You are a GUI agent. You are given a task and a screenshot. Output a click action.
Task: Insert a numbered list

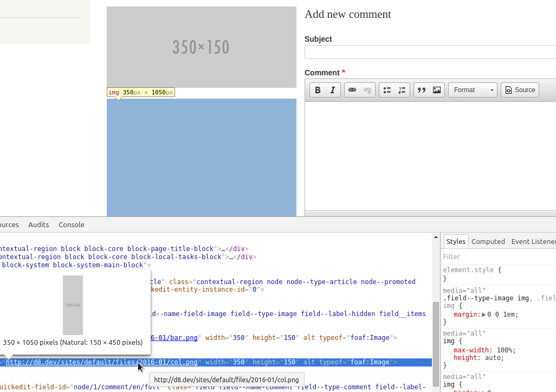coord(402,90)
